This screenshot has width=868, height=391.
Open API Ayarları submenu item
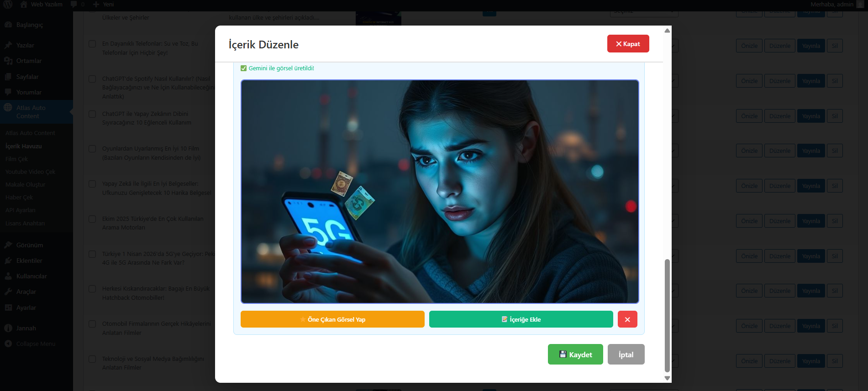point(21,210)
